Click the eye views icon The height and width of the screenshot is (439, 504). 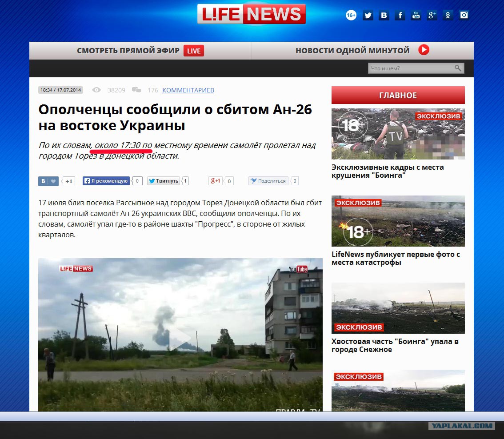96,90
